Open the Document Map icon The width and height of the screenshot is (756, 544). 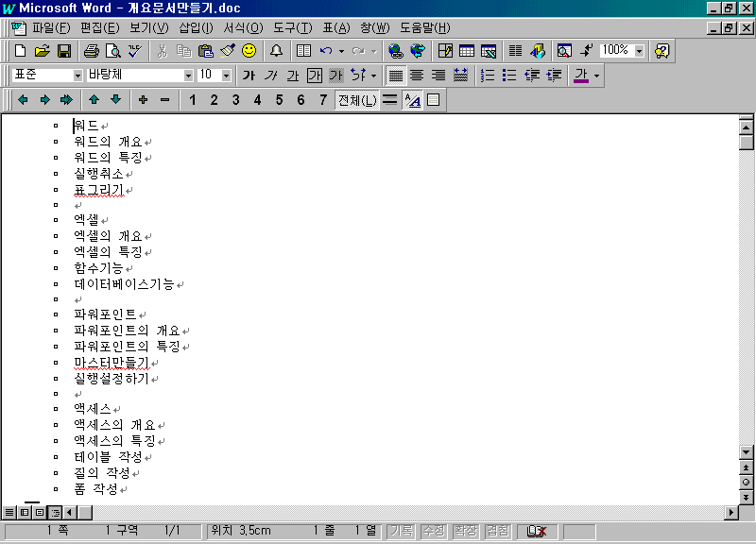point(564,51)
